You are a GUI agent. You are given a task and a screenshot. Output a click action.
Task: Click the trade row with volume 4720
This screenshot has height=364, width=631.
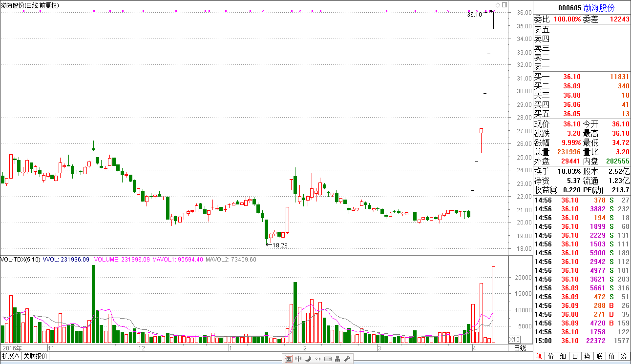pos(582,323)
